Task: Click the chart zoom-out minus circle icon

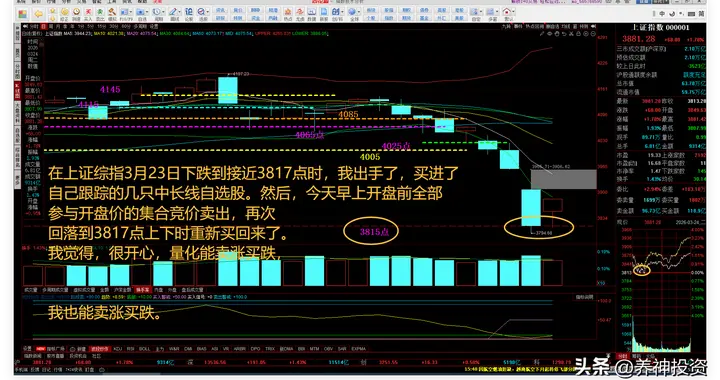Action: click(x=593, y=34)
